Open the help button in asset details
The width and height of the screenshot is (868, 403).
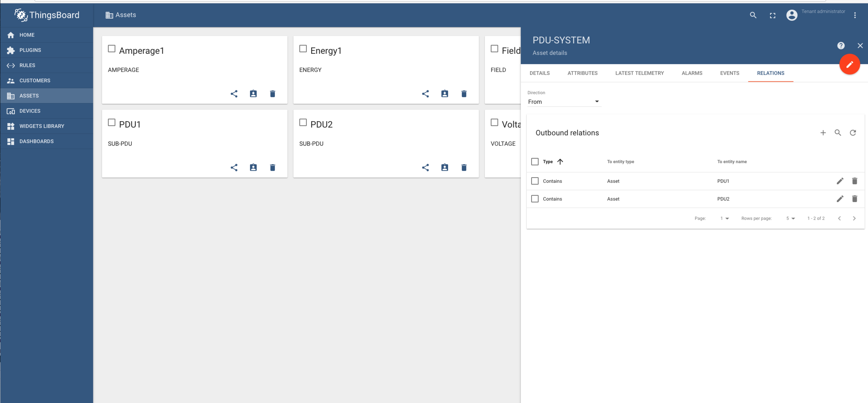841,45
